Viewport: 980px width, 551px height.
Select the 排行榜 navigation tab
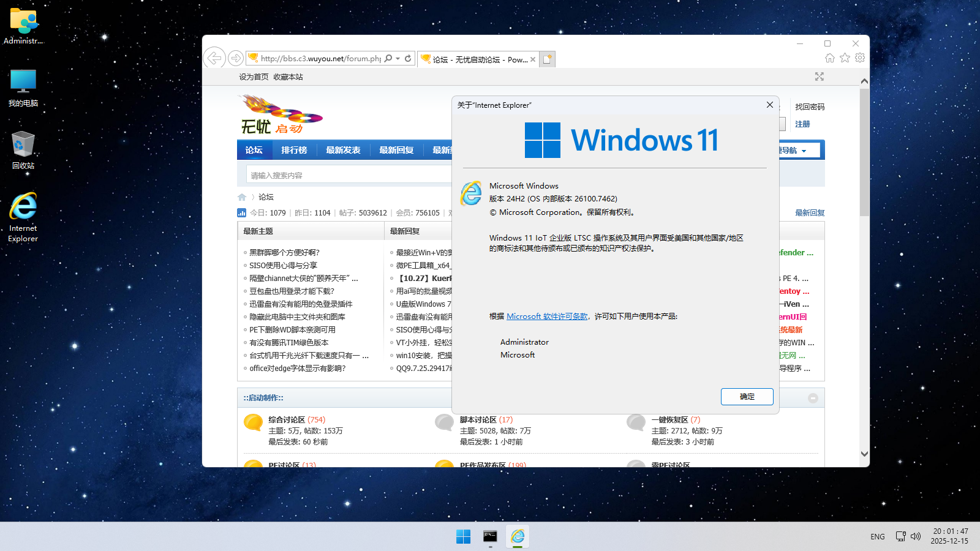[294, 150]
